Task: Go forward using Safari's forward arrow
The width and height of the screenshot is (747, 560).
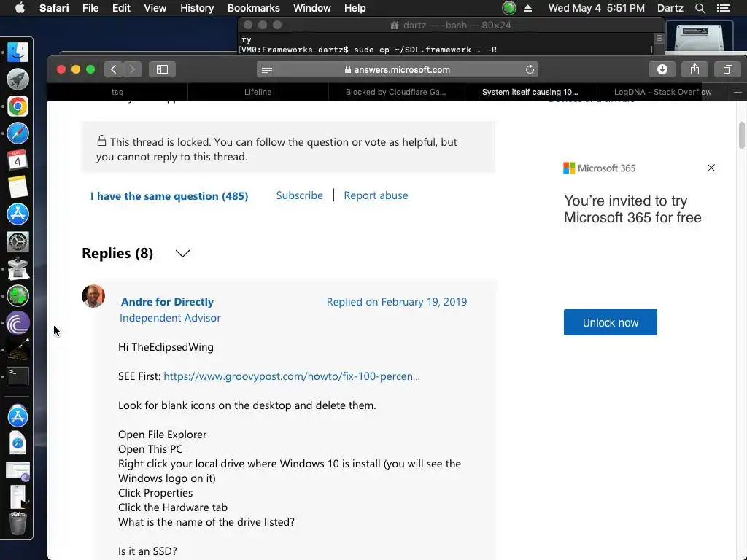Action: pyautogui.click(x=133, y=69)
